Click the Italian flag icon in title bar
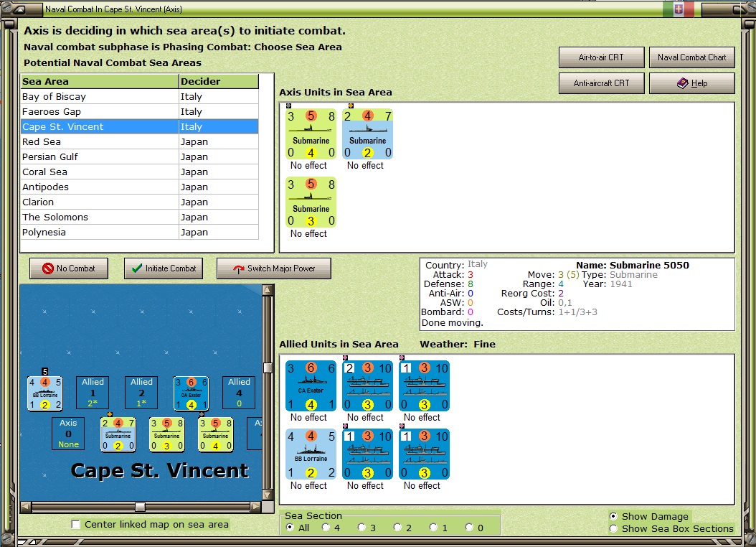Screen dimensions: 756x547 (x=679, y=9)
